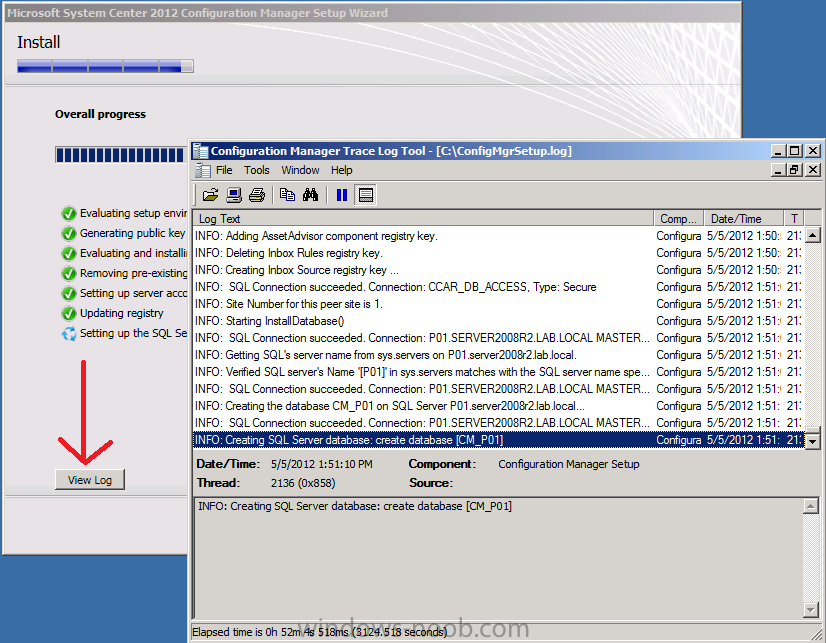
Task: Select the Adding AssetAdvisor component registry key row
Action: point(499,236)
